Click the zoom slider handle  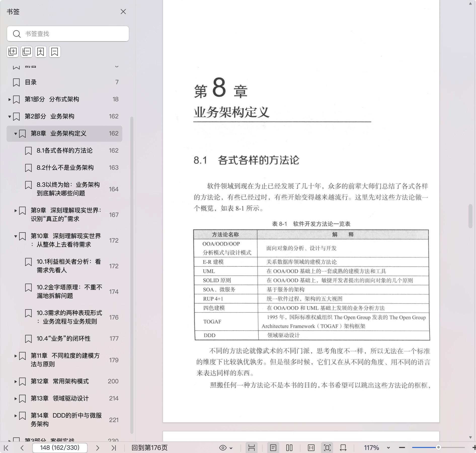pyautogui.click(x=438, y=447)
